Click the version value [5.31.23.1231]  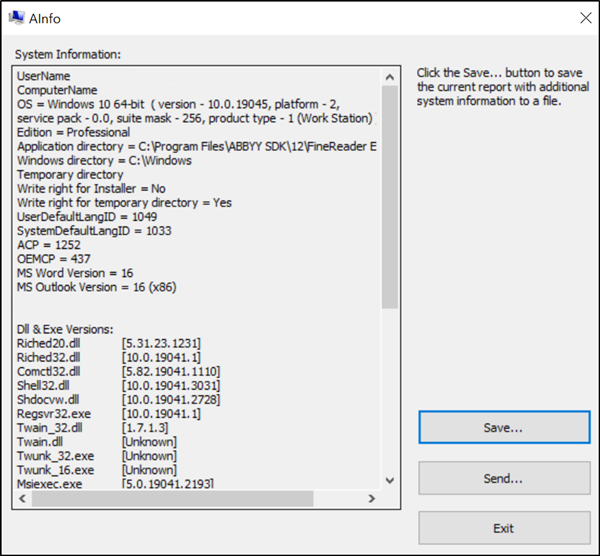(x=161, y=344)
